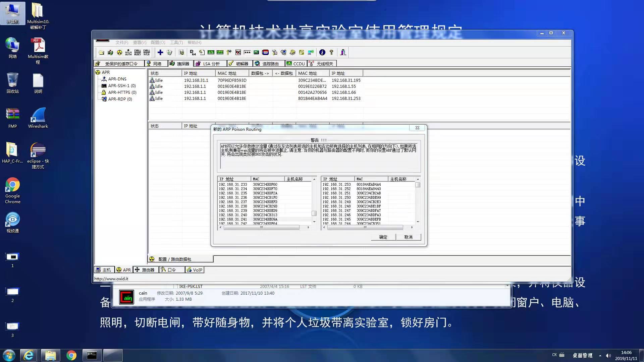Viewport: 644px width, 362px height.
Task: Click the Start/Stop APR radiation toolbar icon
Action: 119,52
